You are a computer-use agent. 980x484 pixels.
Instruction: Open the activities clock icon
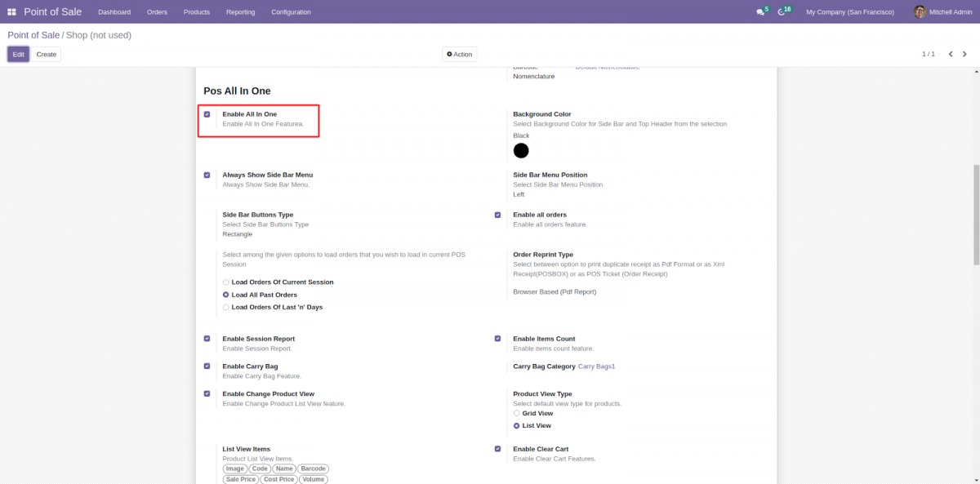782,12
